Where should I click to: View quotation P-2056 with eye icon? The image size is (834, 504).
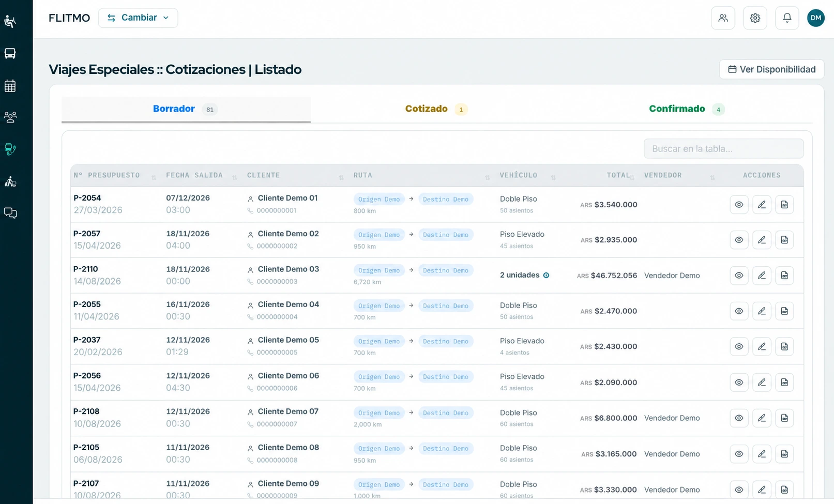click(739, 383)
